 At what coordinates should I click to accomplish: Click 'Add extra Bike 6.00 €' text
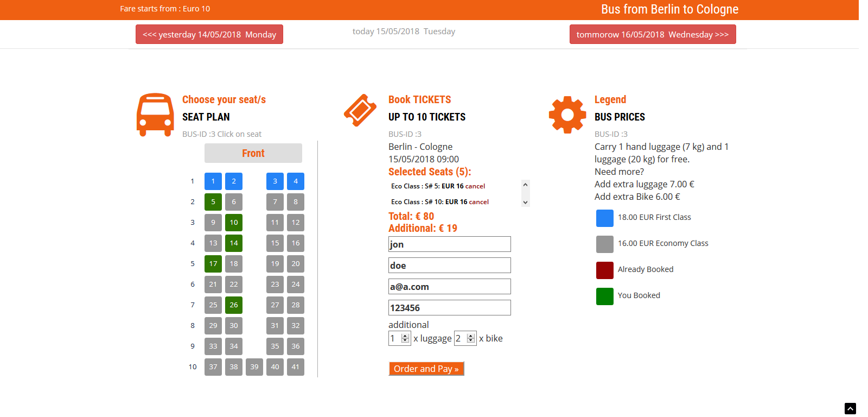637,197
